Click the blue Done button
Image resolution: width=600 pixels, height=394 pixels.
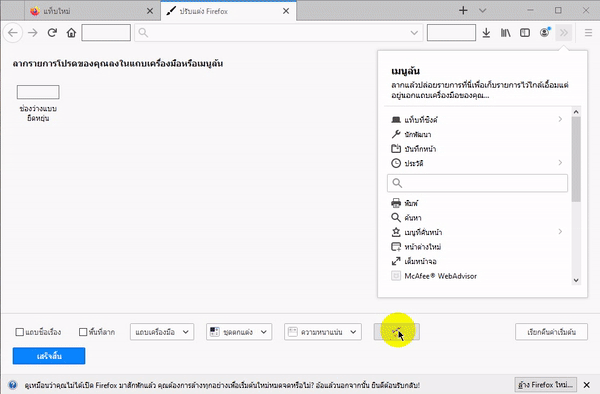coord(49,356)
